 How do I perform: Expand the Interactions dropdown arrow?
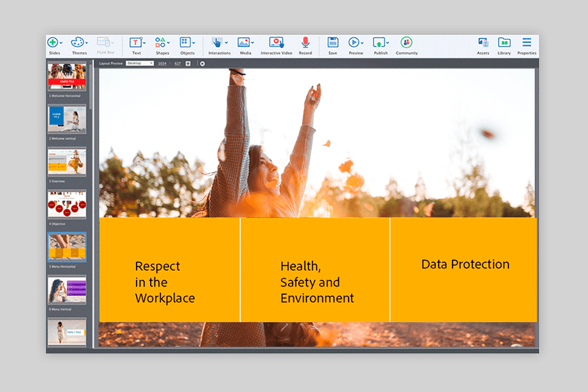point(226,43)
